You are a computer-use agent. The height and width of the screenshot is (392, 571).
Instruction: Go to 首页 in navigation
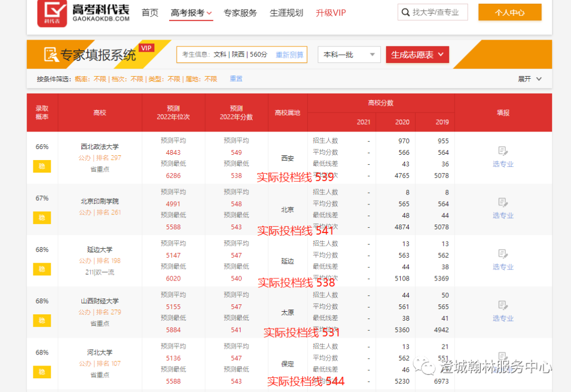(x=150, y=13)
